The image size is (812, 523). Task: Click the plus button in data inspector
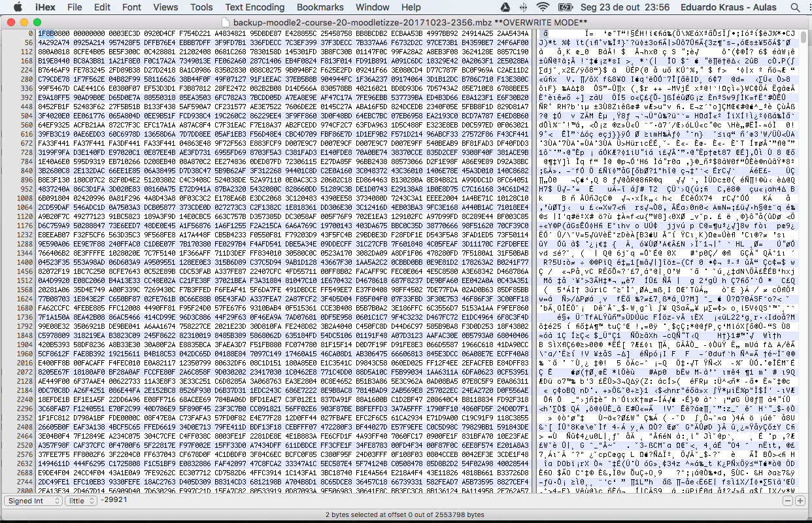[x=800, y=500]
